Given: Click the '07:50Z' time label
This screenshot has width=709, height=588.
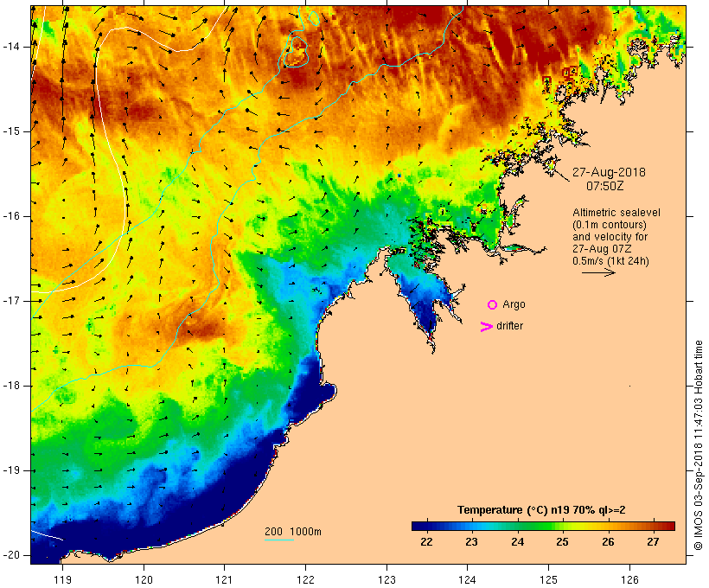Looking at the screenshot, I should tap(605, 186).
